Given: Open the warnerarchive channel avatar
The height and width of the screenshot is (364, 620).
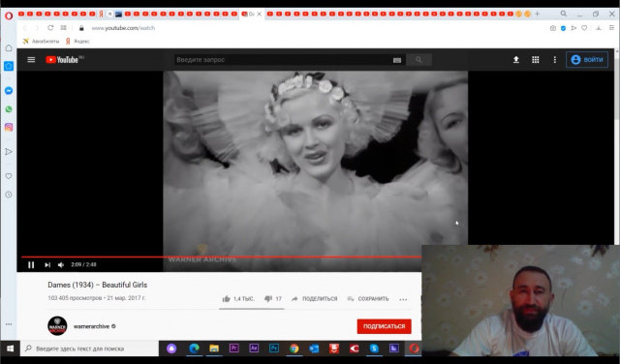Looking at the screenshot, I should point(57,326).
